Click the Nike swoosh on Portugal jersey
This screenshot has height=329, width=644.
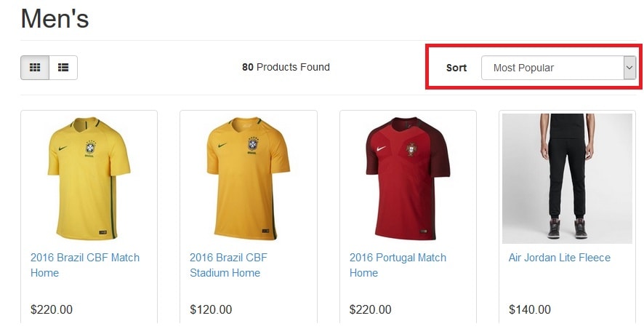(381, 148)
